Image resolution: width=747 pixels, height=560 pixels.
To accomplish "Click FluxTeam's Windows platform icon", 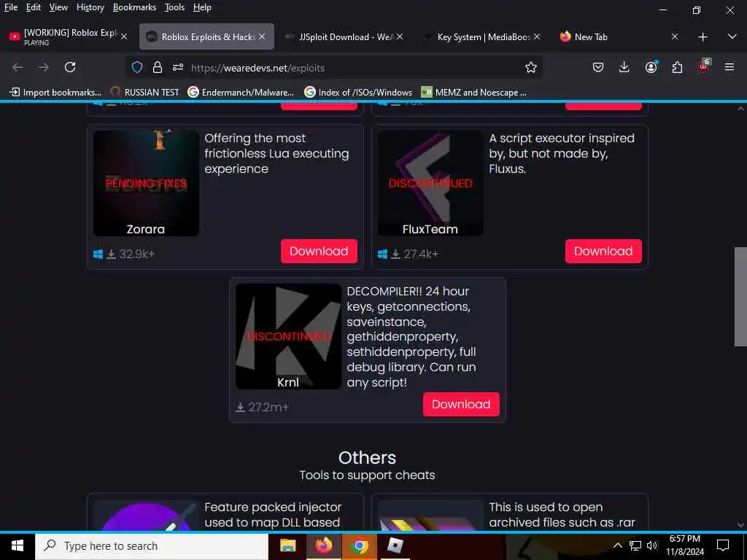I will point(382,254).
